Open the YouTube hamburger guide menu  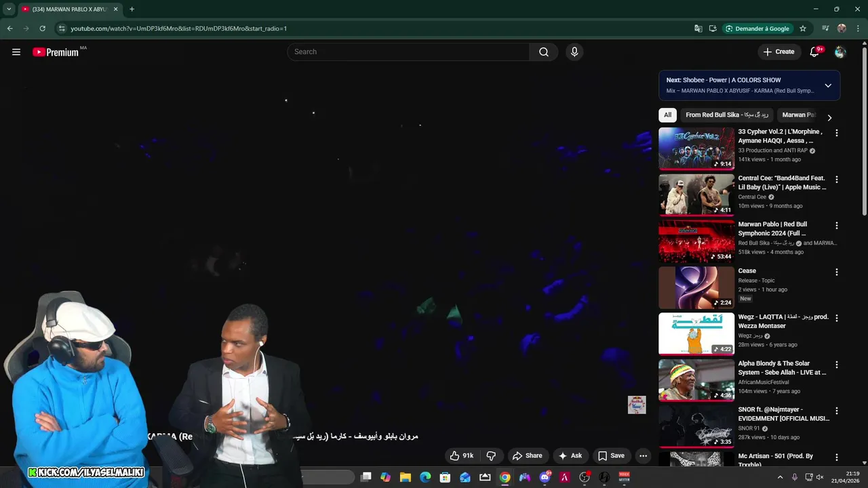tap(16, 52)
